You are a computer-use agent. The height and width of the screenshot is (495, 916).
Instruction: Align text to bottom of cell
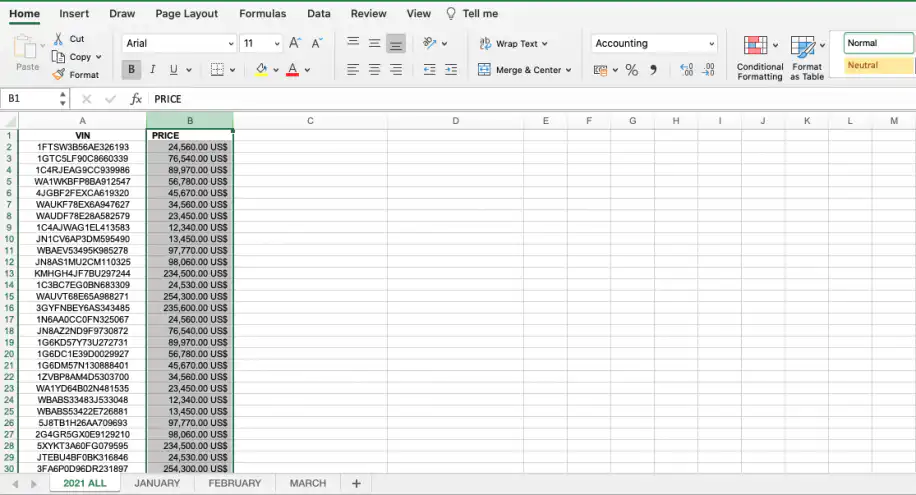point(395,43)
